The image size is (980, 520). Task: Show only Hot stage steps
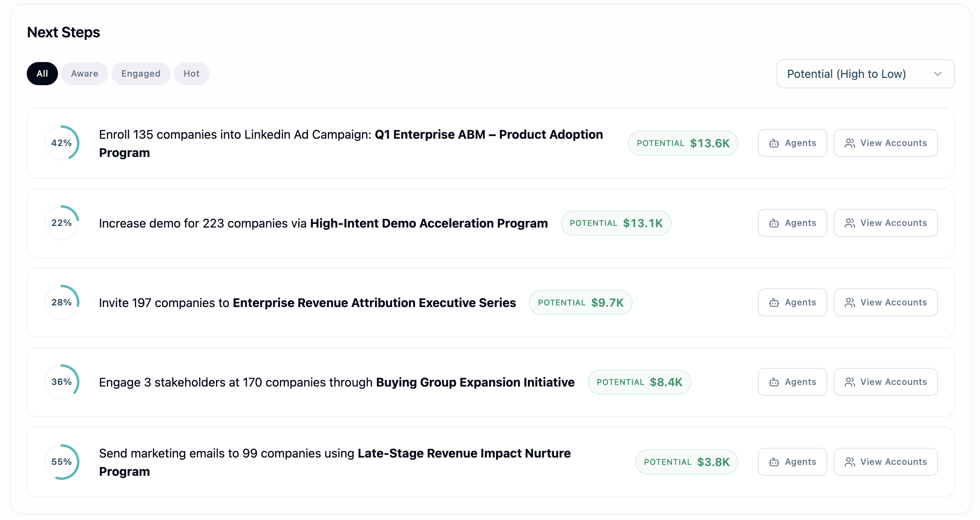[x=191, y=73]
